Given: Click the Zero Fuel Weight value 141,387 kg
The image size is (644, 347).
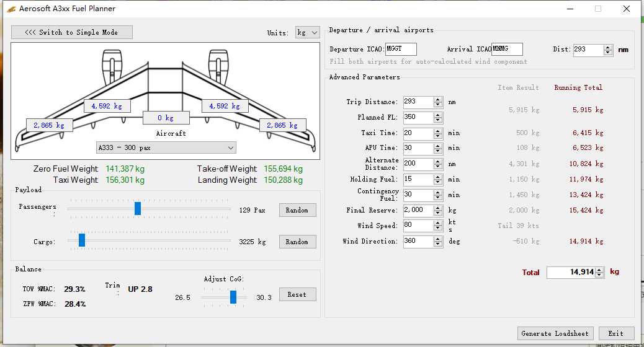Looking at the screenshot, I should (x=125, y=169).
